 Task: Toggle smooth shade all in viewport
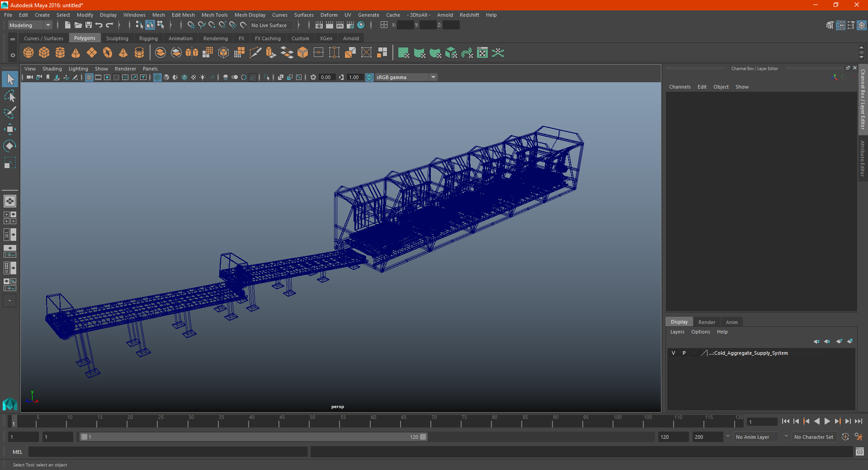pyautogui.click(x=166, y=77)
